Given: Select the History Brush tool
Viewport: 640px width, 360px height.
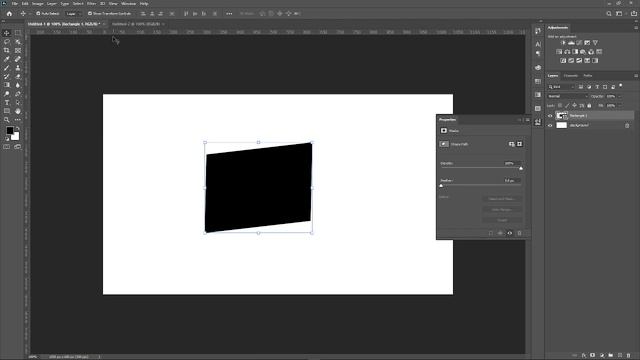Looking at the screenshot, I should [x=7, y=76].
